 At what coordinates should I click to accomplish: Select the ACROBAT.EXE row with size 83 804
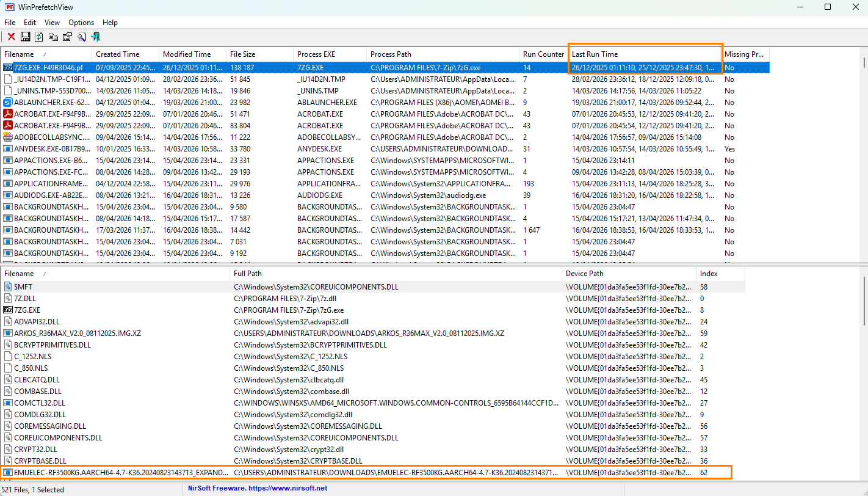(x=385, y=126)
